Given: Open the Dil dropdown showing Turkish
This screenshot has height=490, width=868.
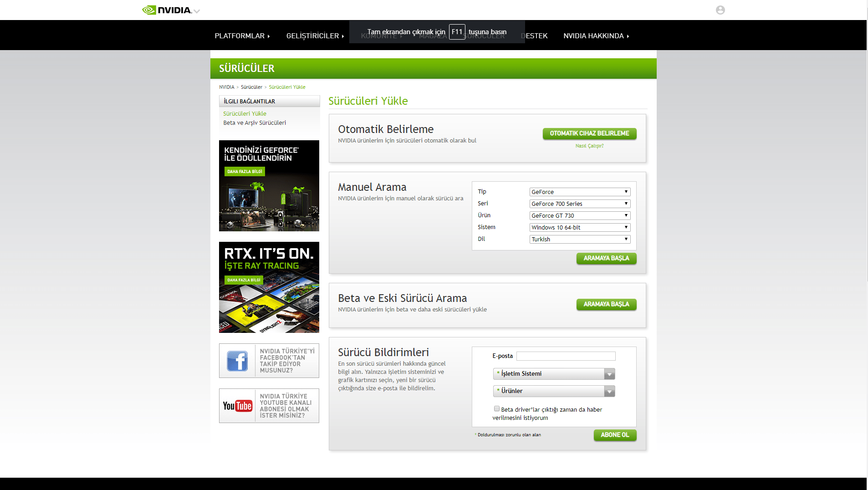Looking at the screenshot, I should [x=580, y=239].
